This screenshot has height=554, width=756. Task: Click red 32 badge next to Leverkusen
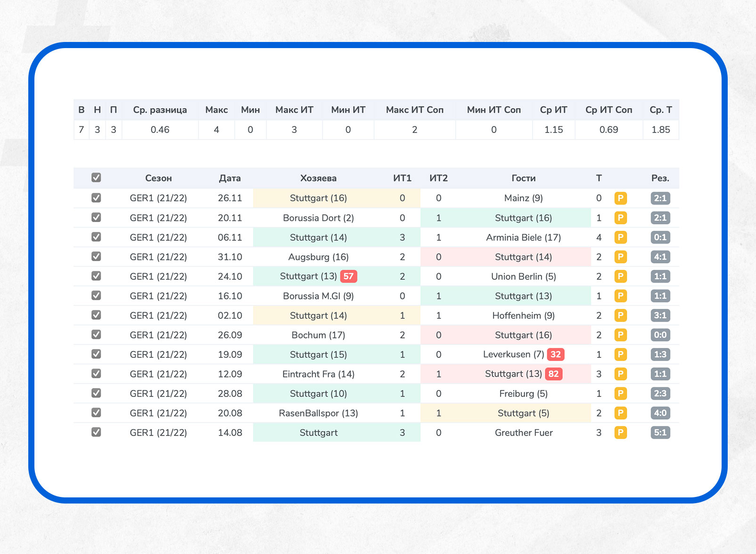(x=556, y=355)
